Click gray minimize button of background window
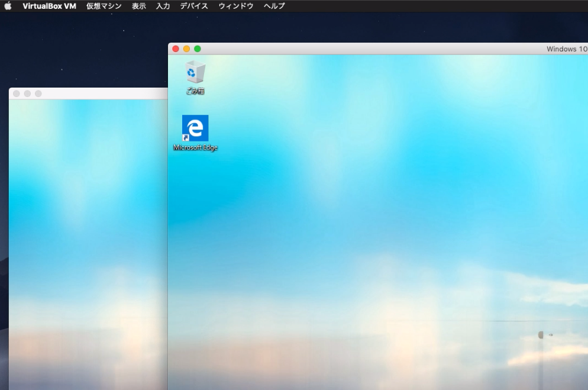Viewport: 588px width, 390px height. pyautogui.click(x=27, y=94)
